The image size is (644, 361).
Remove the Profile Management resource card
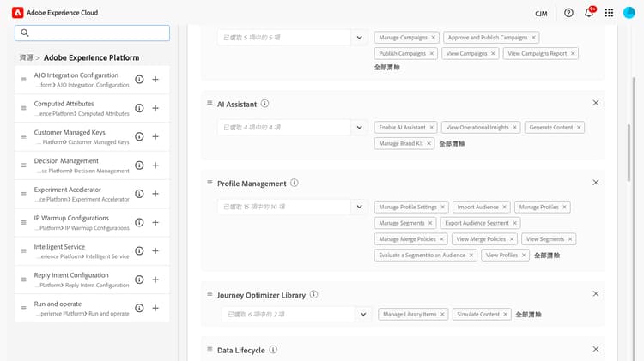click(x=596, y=183)
